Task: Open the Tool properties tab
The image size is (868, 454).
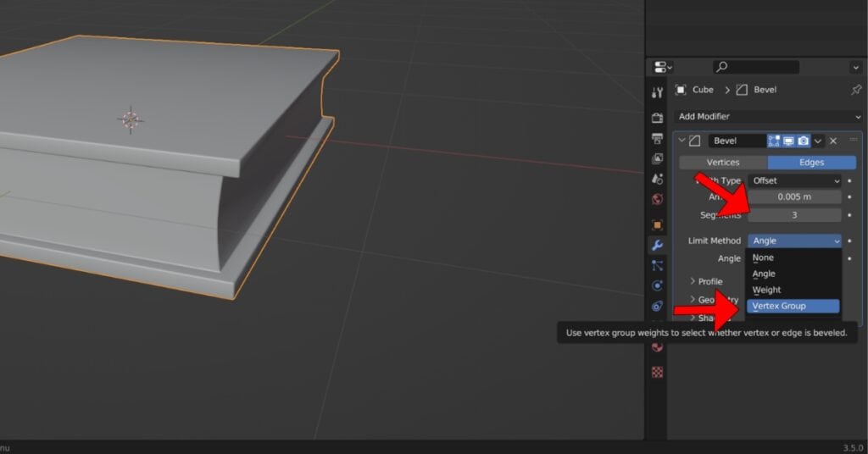Action: tap(657, 92)
